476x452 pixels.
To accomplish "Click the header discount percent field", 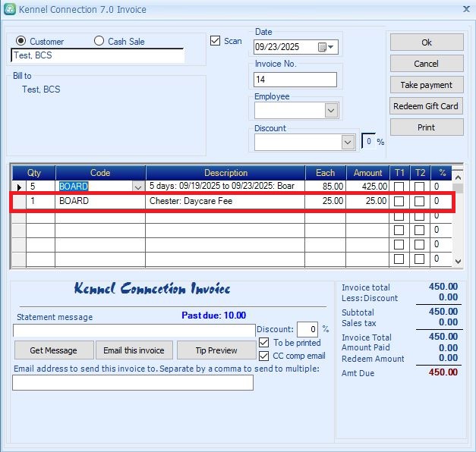I will point(368,141).
